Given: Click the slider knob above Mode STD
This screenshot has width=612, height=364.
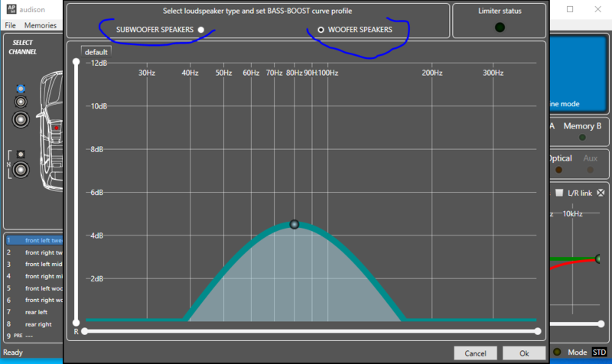Looking at the screenshot, I should [601, 323].
